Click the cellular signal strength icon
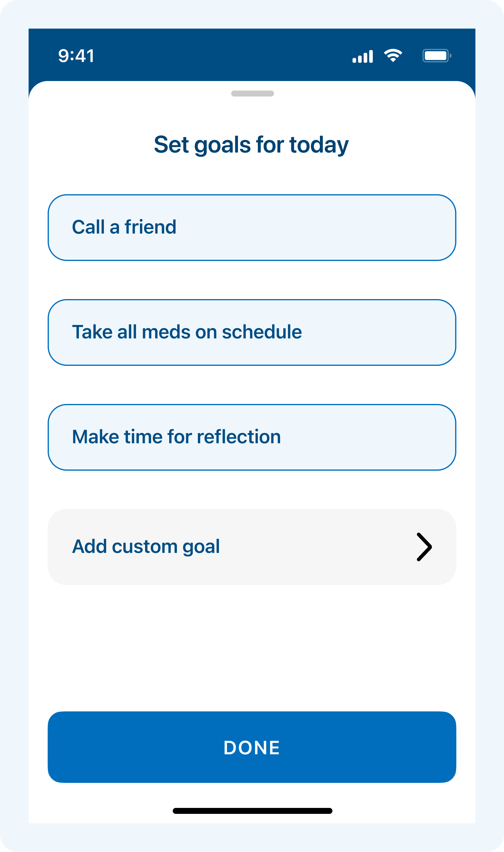The width and height of the screenshot is (504, 852). [363, 56]
